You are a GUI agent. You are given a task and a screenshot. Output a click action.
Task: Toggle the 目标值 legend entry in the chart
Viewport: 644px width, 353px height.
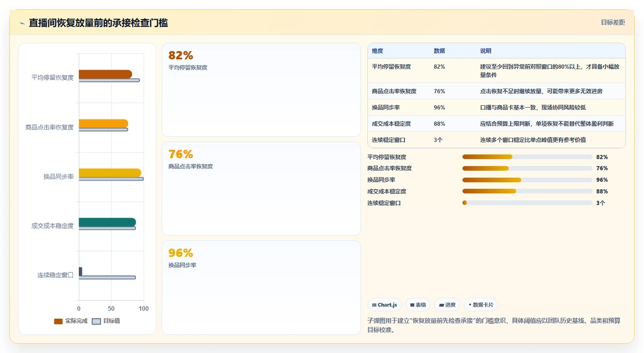(x=106, y=321)
